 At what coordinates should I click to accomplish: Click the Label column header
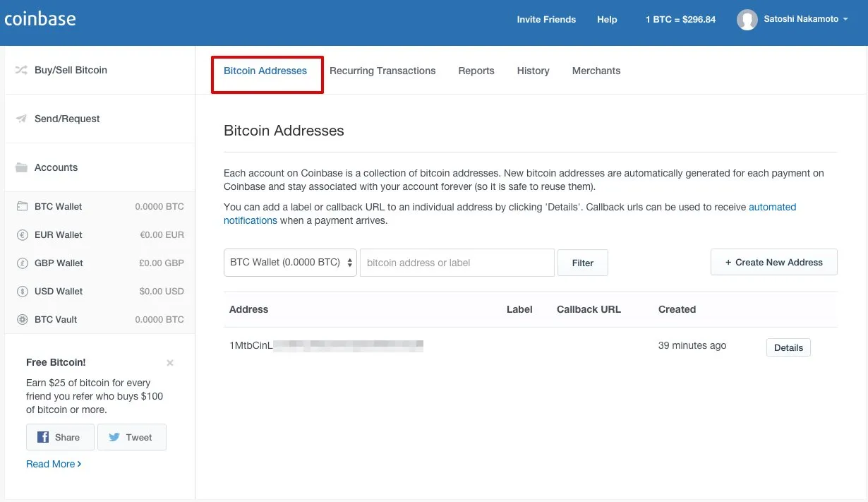(x=519, y=309)
